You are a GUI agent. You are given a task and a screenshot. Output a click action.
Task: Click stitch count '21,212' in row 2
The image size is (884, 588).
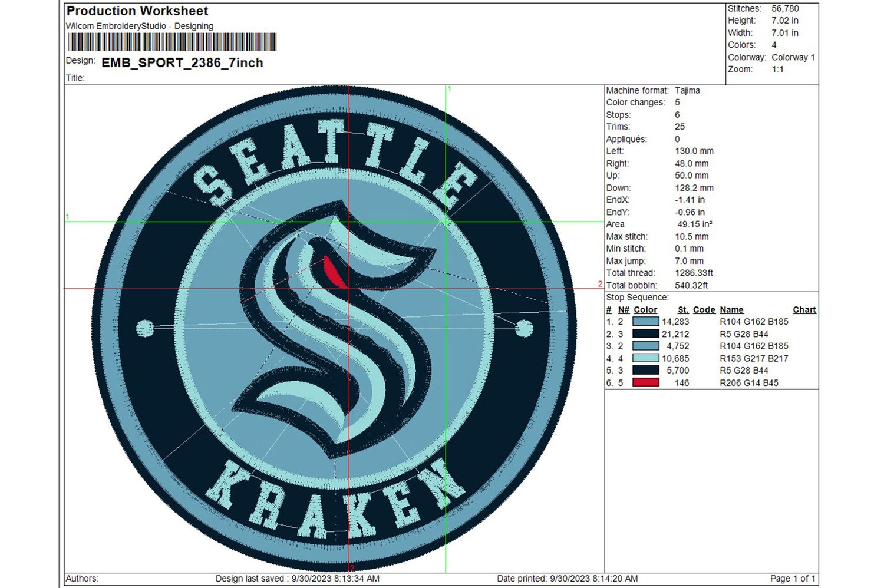pyautogui.click(x=675, y=334)
